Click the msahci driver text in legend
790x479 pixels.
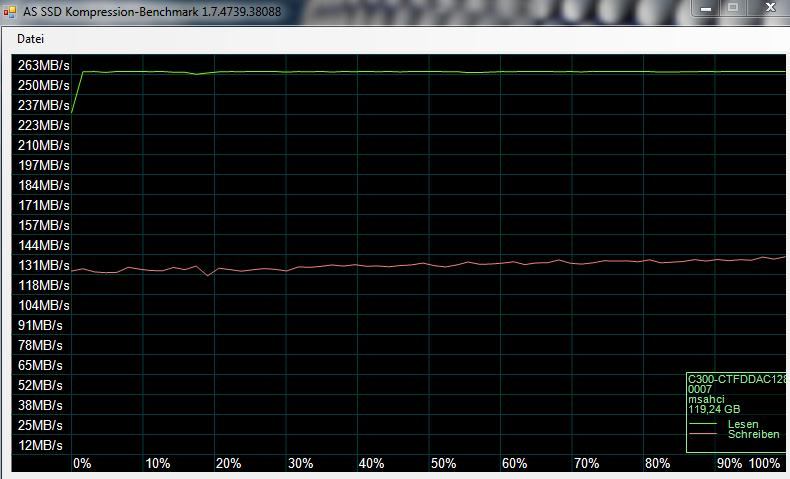pos(706,399)
